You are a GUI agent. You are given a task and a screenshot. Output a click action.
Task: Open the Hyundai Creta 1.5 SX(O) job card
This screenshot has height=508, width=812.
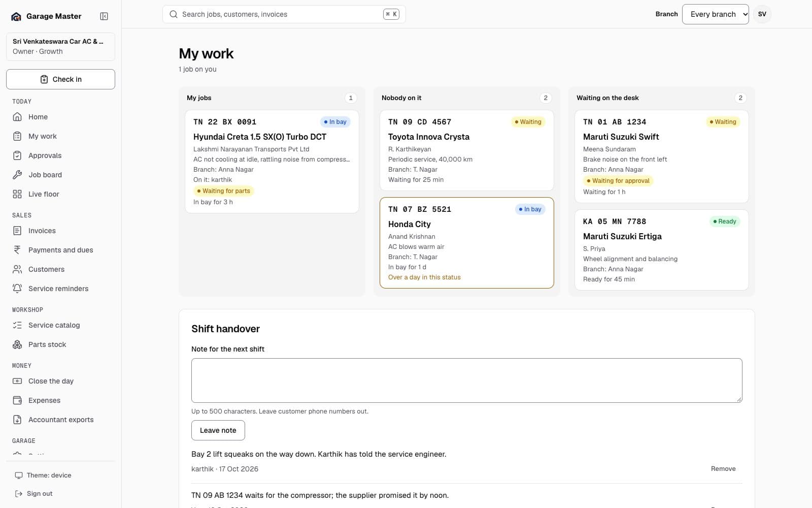pyautogui.click(x=272, y=162)
